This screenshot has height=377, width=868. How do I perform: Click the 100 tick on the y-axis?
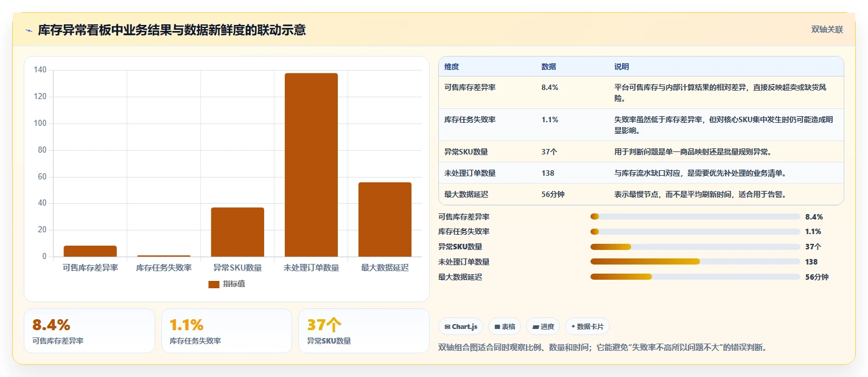pyautogui.click(x=40, y=123)
